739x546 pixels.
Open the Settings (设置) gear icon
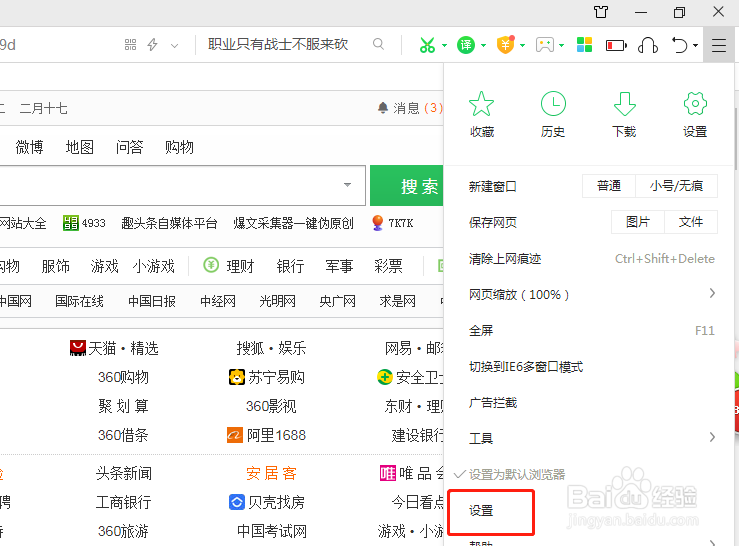point(695,104)
